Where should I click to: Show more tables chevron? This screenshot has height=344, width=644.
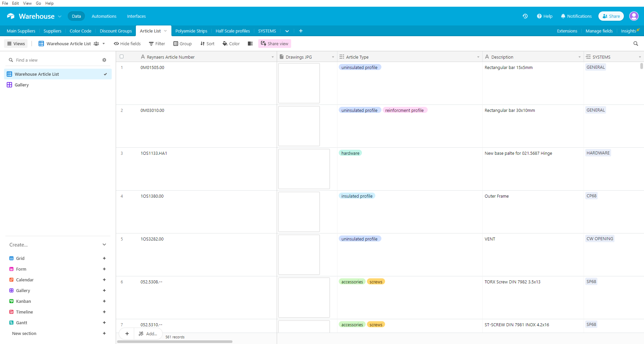287,31
